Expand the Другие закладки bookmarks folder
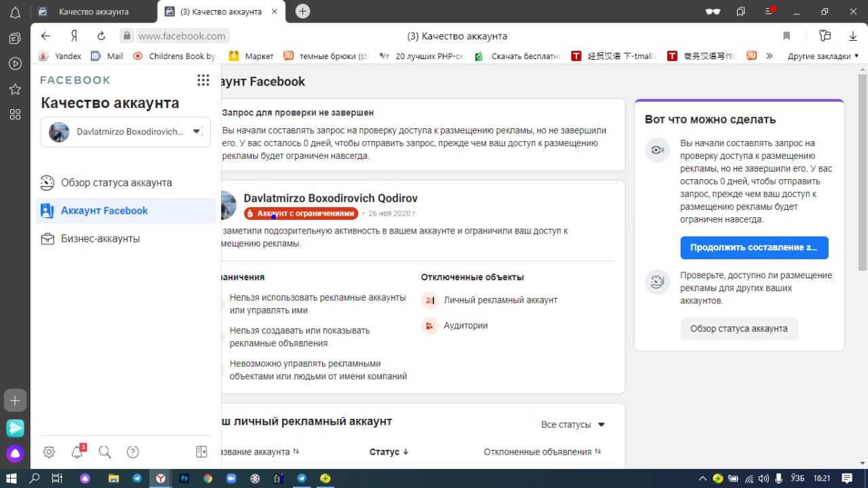This screenshot has height=488, width=868. pyautogui.click(x=823, y=56)
